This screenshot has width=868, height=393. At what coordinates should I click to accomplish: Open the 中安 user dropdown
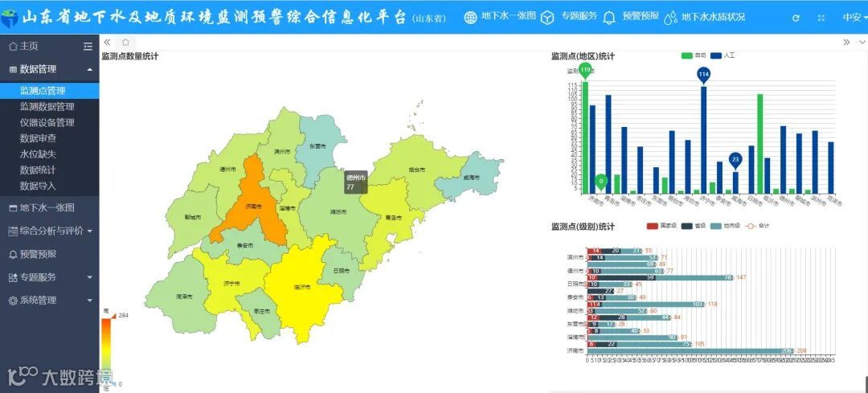(854, 17)
